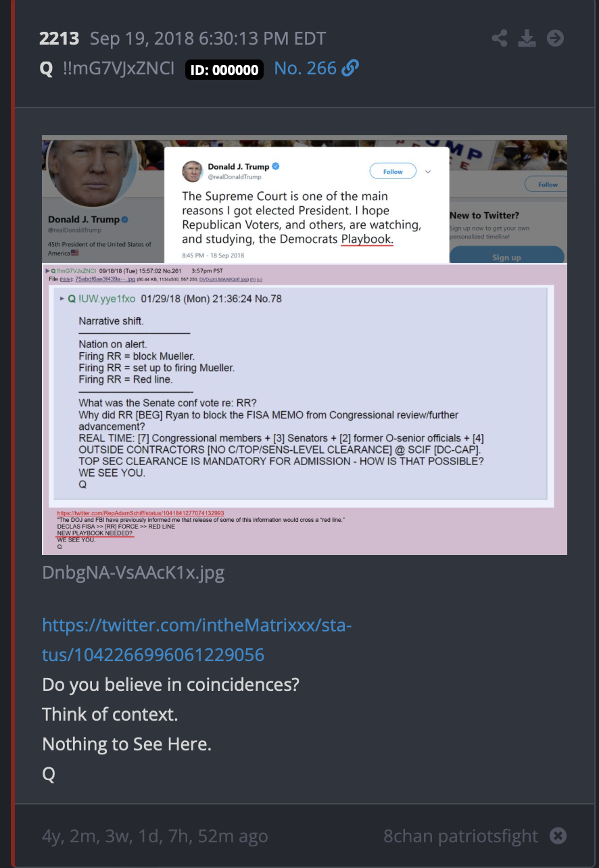Go to next post with arrow circle icon
This screenshot has height=868, width=599.
tap(555, 38)
